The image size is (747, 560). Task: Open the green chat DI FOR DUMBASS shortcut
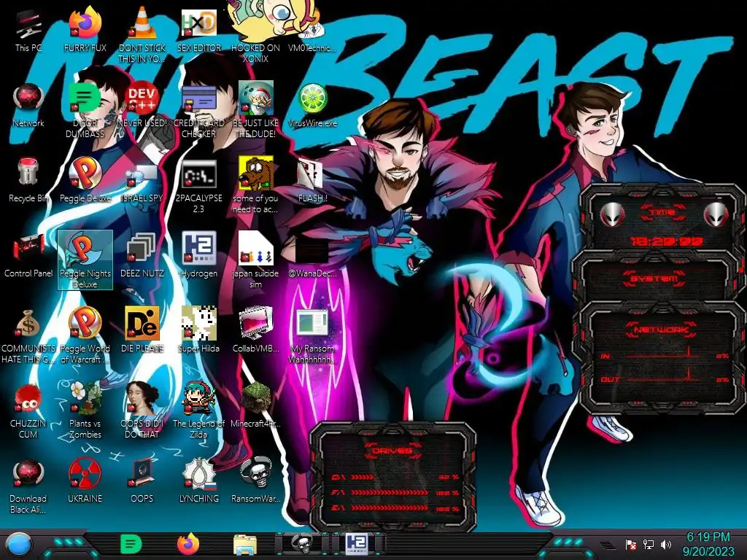pos(85,111)
